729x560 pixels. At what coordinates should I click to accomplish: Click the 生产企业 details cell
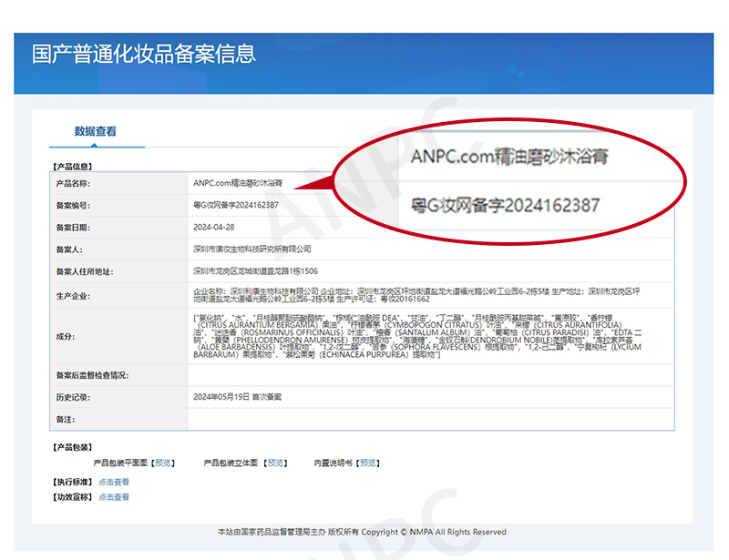pyautogui.click(x=416, y=295)
